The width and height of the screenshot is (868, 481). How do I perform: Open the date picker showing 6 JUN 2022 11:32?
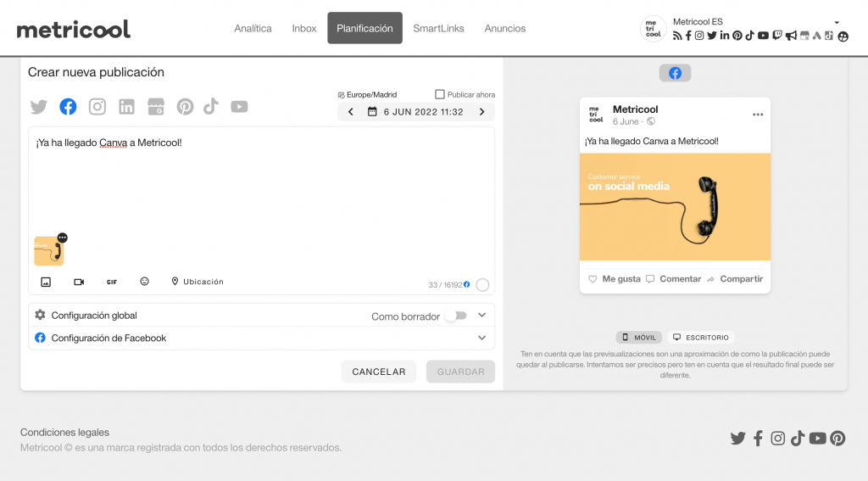[415, 112]
